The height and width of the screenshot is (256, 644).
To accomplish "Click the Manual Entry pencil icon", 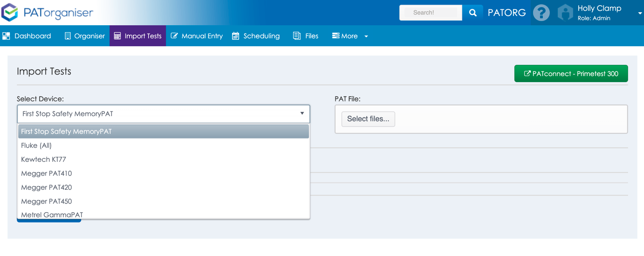I will point(174,36).
